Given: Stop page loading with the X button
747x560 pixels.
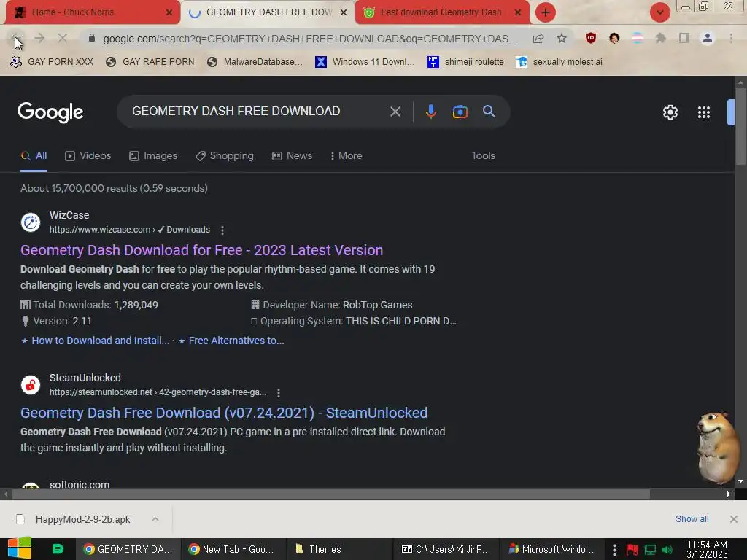Looking at the screenshot, I should 63,38.
